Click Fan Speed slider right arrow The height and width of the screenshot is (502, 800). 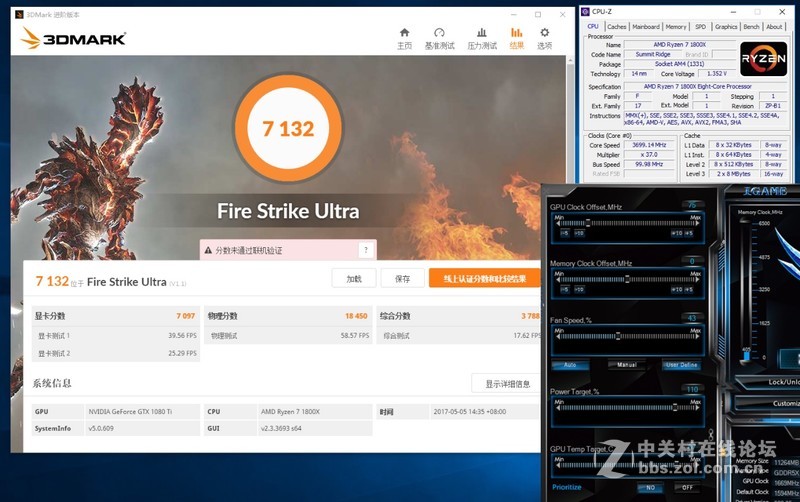(x=697, y=336)
